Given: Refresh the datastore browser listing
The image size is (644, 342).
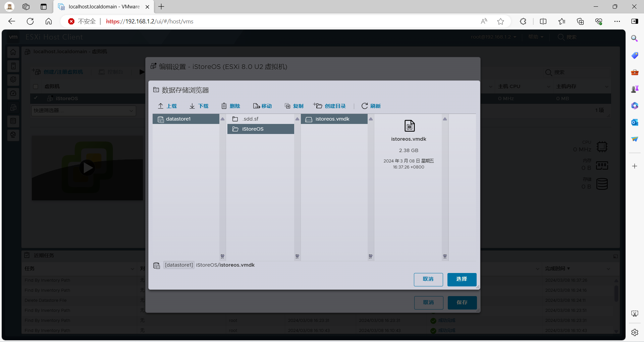Looking at the screenshot, I should (371, 106).
